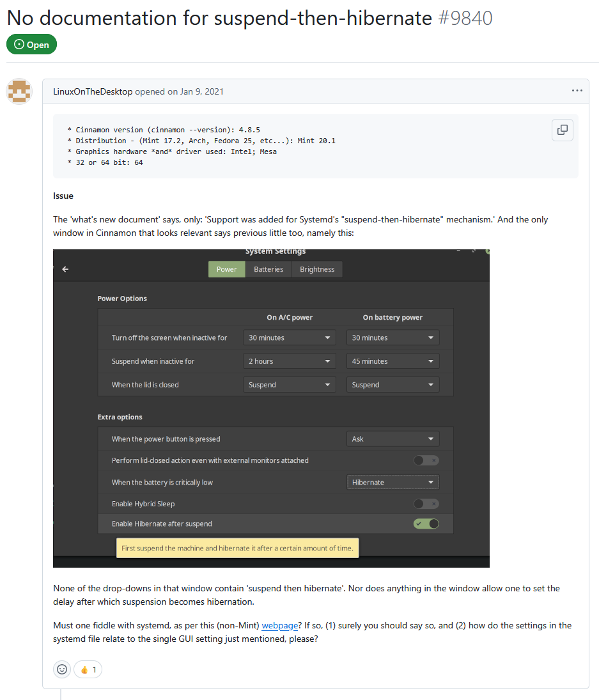Open the three-dot comment options menu

(577, 91)
